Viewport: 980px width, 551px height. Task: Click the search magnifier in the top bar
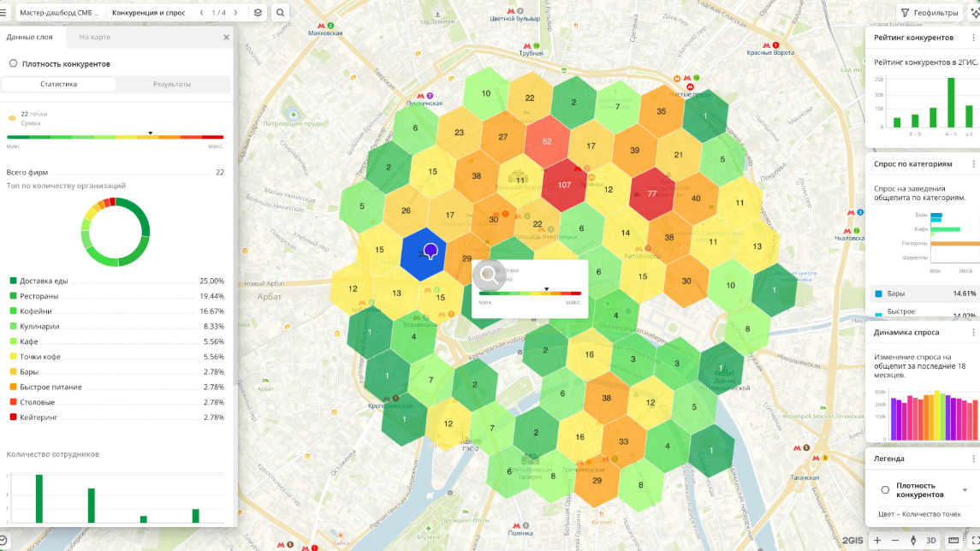[x=280, y=13]
